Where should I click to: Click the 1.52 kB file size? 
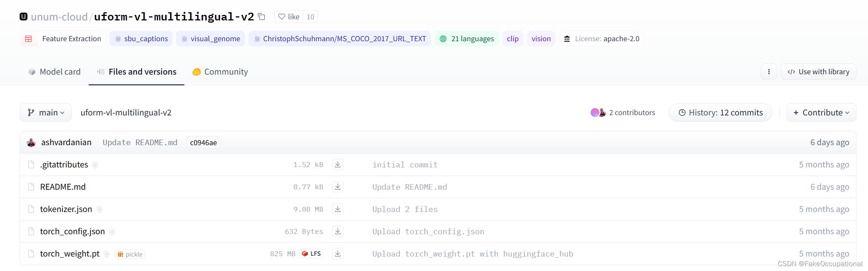308,165
